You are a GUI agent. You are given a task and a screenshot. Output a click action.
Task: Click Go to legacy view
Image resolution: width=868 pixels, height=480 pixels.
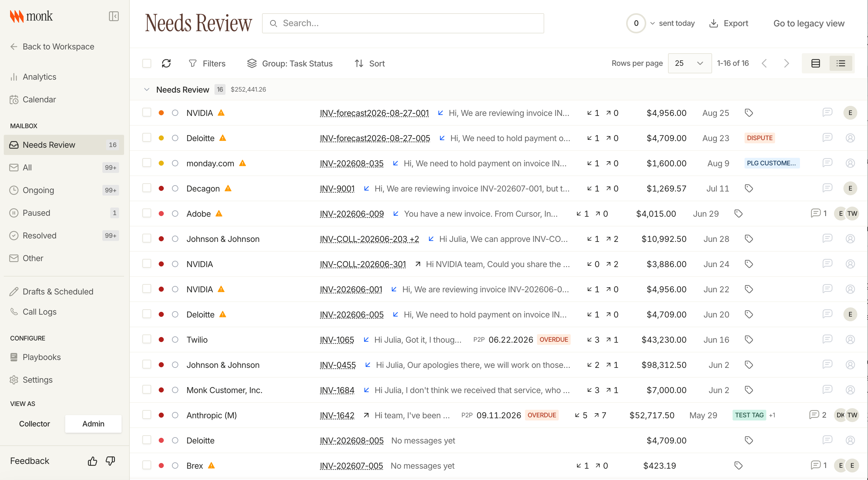click(x=809, y=23)
